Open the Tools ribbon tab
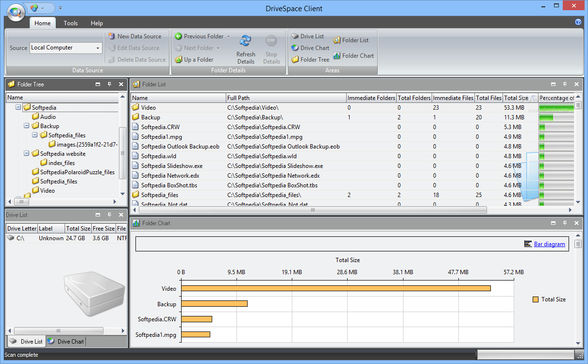 coord(70,23)
